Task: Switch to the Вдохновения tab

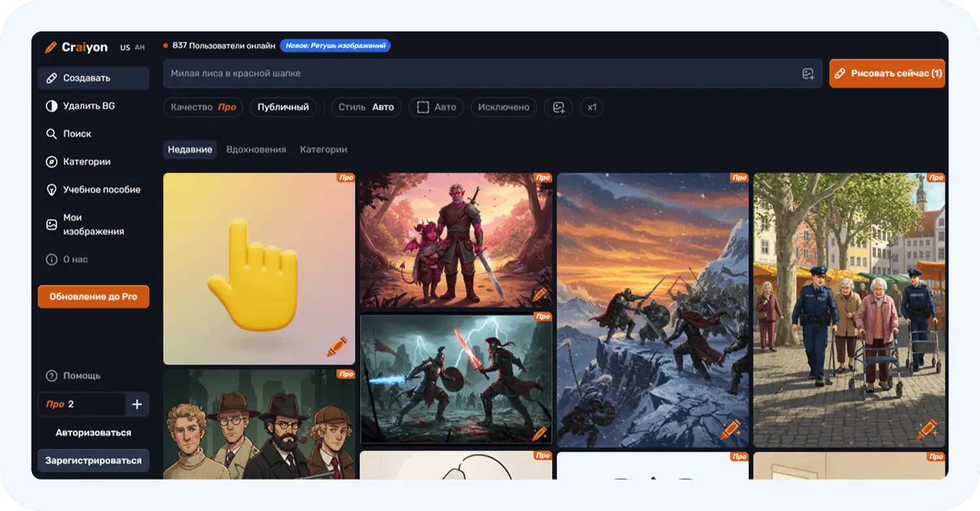Action: [x=256, y=150]
